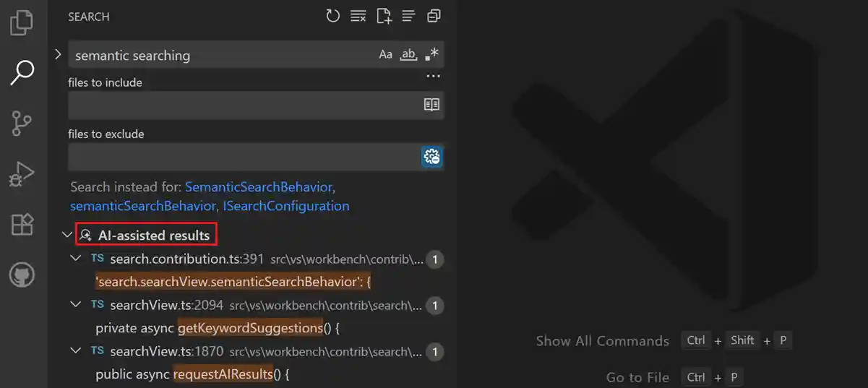Open the 'search.searchView.semanticSearchBehavior' match line

pos(233,282)
